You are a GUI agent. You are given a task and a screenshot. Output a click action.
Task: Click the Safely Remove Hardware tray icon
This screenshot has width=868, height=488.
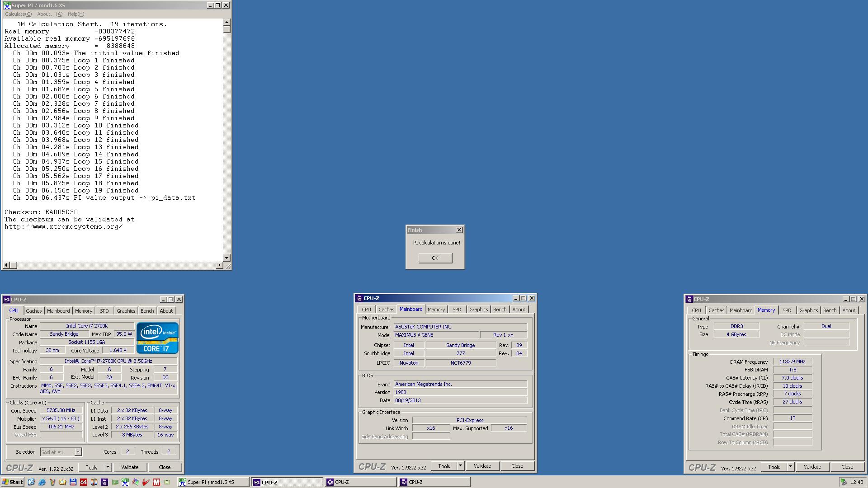coord(844,482)
